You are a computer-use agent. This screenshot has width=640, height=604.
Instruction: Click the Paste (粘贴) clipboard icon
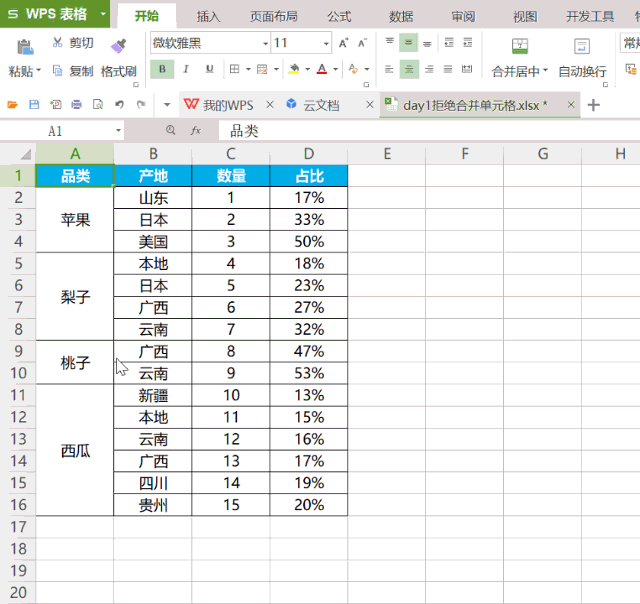(24, 47)
